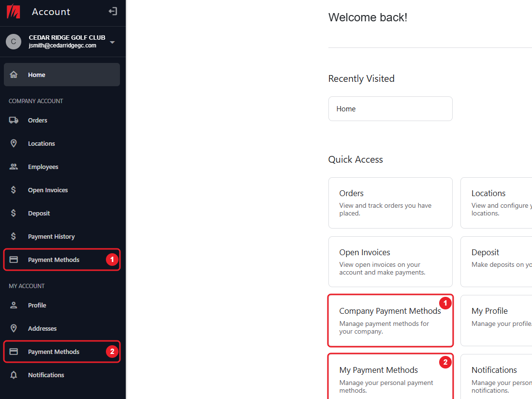Click the person icon next to Profile
The image size is (532, 399).
(14, 305)
